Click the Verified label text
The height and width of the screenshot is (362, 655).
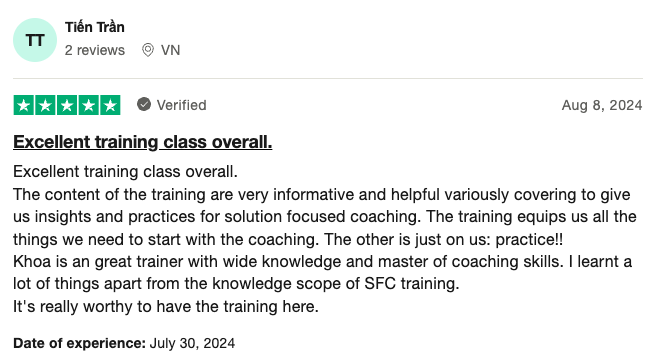181,105
